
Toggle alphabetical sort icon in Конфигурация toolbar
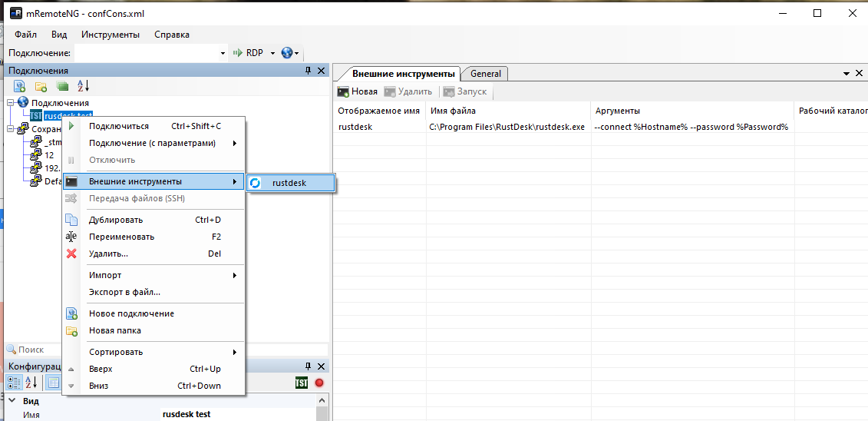click(x=31, y=383)
